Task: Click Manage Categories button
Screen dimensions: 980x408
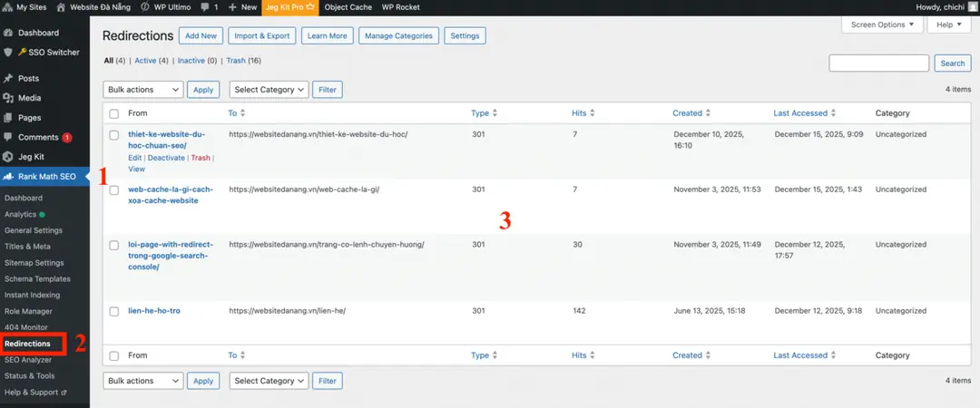Action: point(398,35)
